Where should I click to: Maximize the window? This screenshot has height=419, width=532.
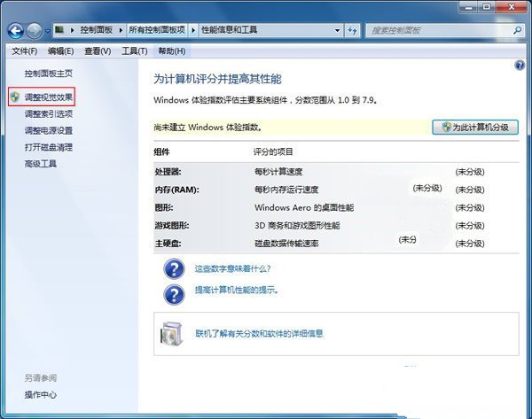(x=487, y=7)
